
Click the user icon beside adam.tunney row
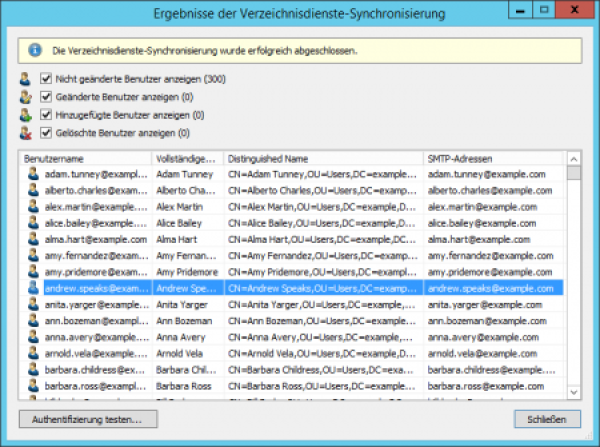33,174
